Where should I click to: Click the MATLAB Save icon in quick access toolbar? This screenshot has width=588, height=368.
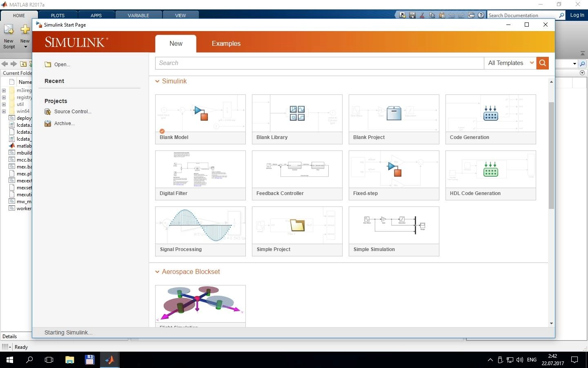coord(412,16)
